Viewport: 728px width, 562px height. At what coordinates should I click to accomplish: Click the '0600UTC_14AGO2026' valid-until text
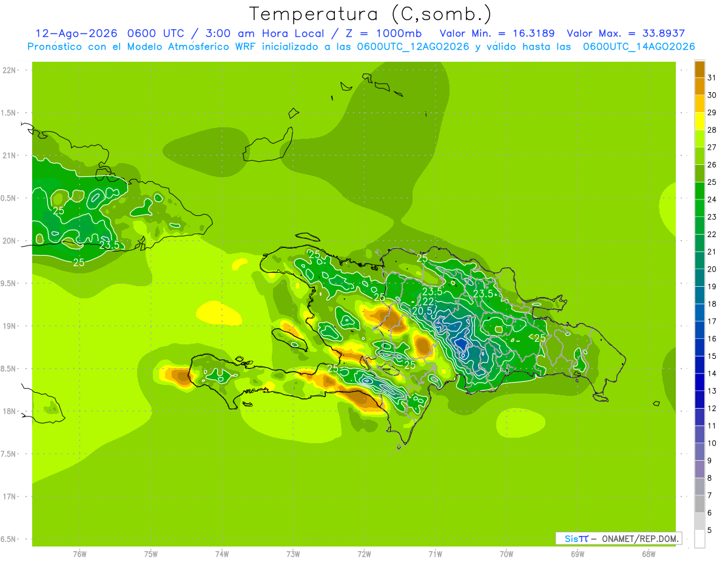point(639,47)
